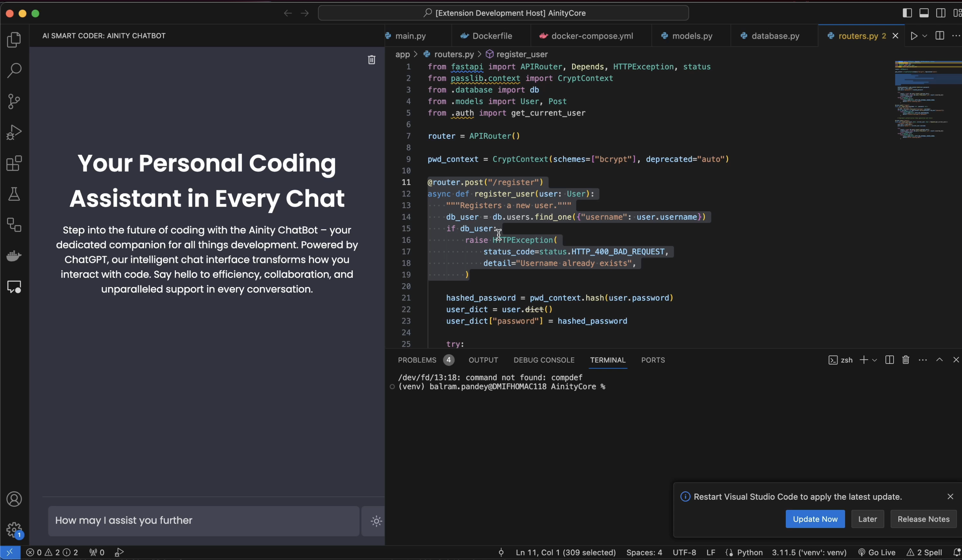Open the Search view icon
The height and width of the screenshot is (560, 962).
(14, 70)
